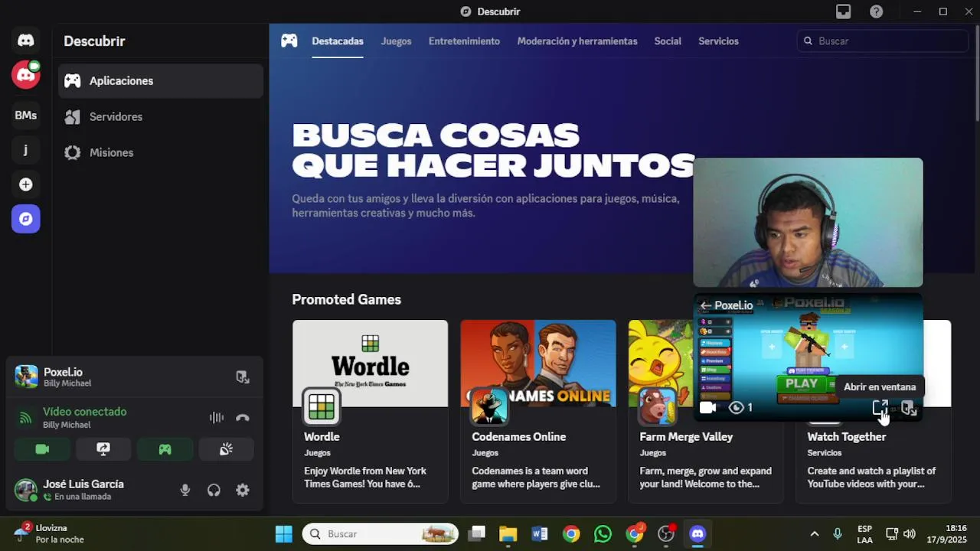The image size is (980, 551).
Task: Switch to the Destacadas tab
Action: (338, 41)
